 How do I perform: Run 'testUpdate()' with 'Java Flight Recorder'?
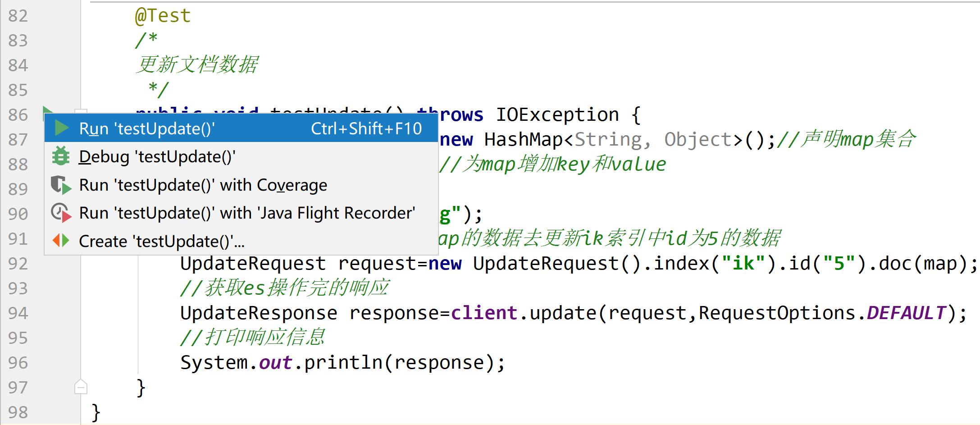coord(241,213)
